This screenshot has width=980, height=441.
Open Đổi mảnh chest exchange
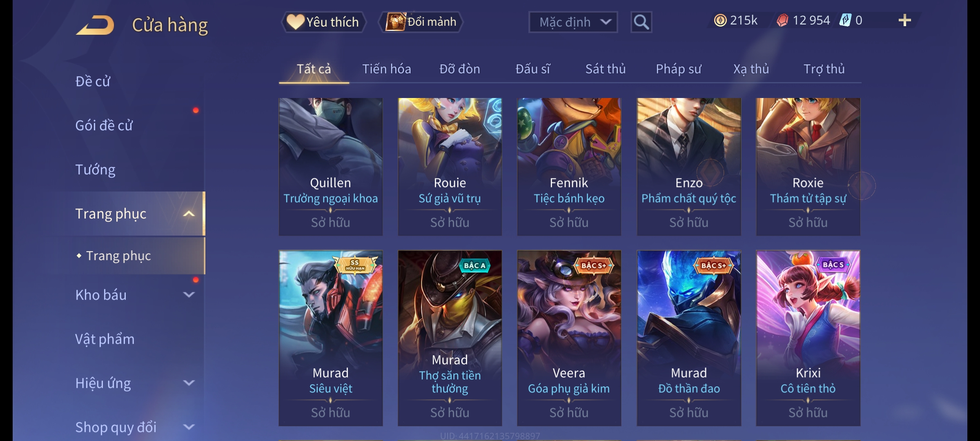tap(421, 22)
